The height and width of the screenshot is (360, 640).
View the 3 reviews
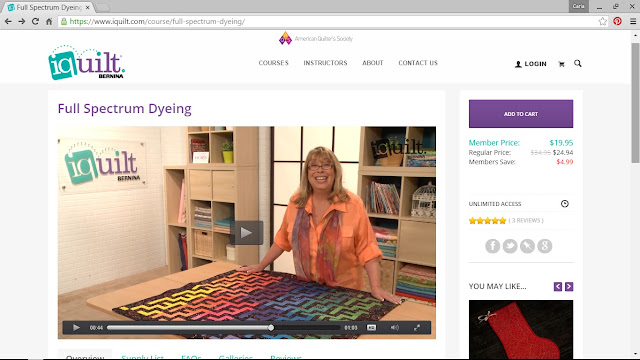point(526,220)
